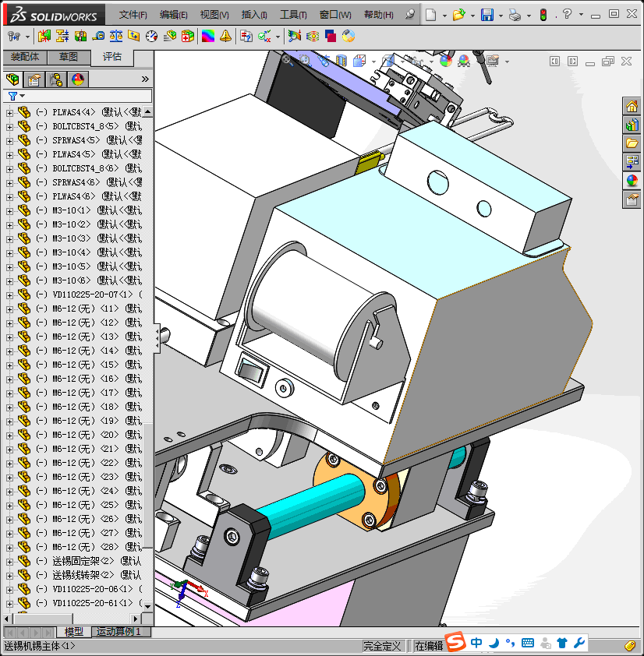Expand VD110225-20-07<1> tree node

(x=9, y=295)
